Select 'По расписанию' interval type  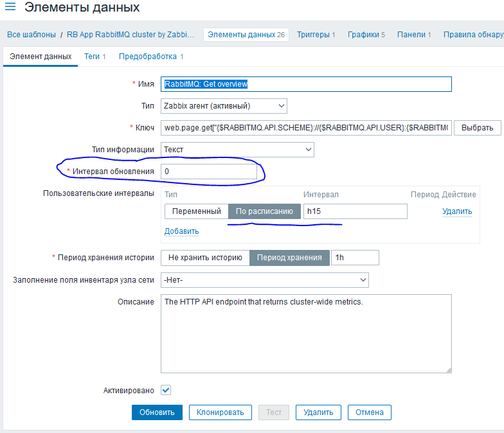tap(264, 211)
